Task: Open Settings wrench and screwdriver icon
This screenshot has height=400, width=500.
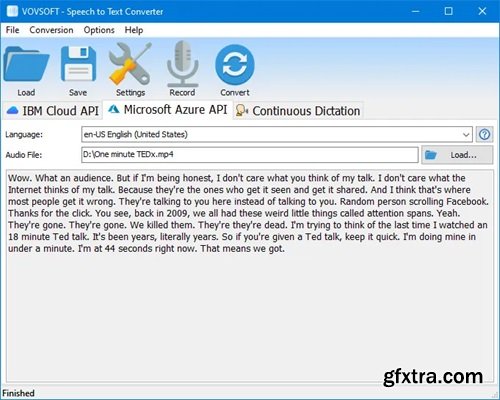Action: [130, 64]
